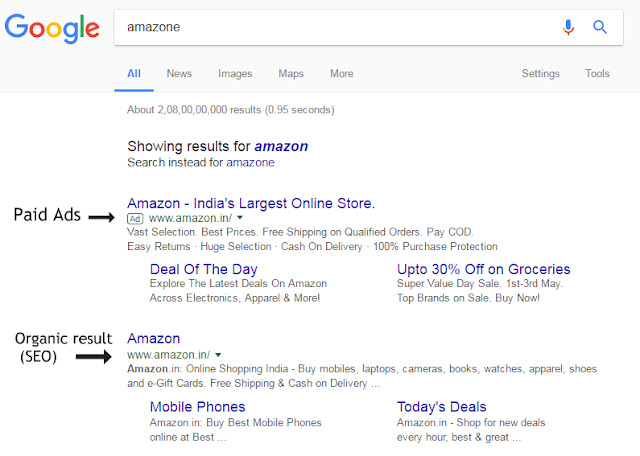Open the Deal Of The Day sitelink
Viewport: 640px width, 456px height.
[204, 269]
